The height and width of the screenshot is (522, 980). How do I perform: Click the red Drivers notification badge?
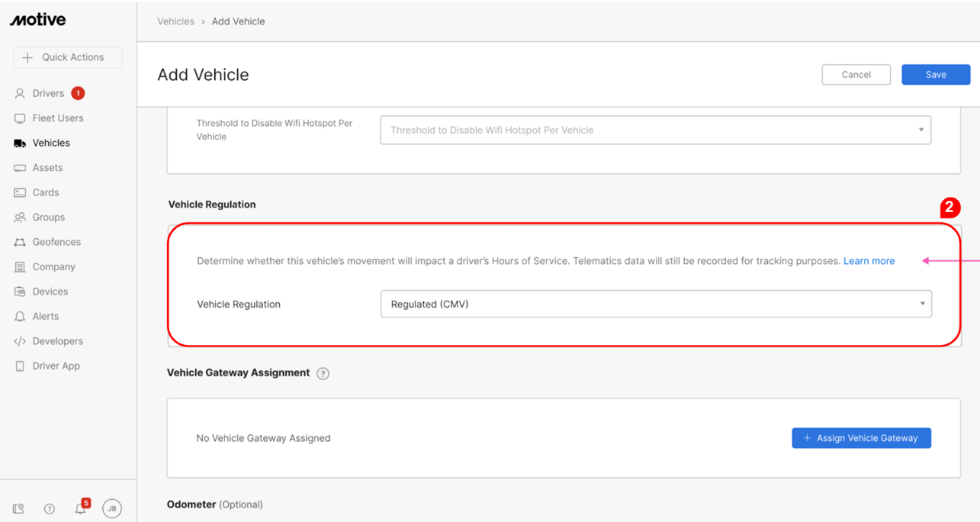coord(78,93)
